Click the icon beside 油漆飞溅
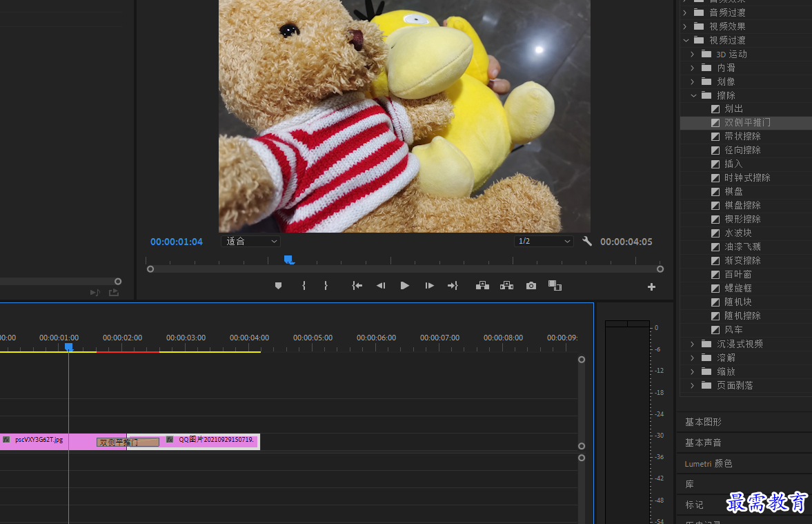 (715, 247)
